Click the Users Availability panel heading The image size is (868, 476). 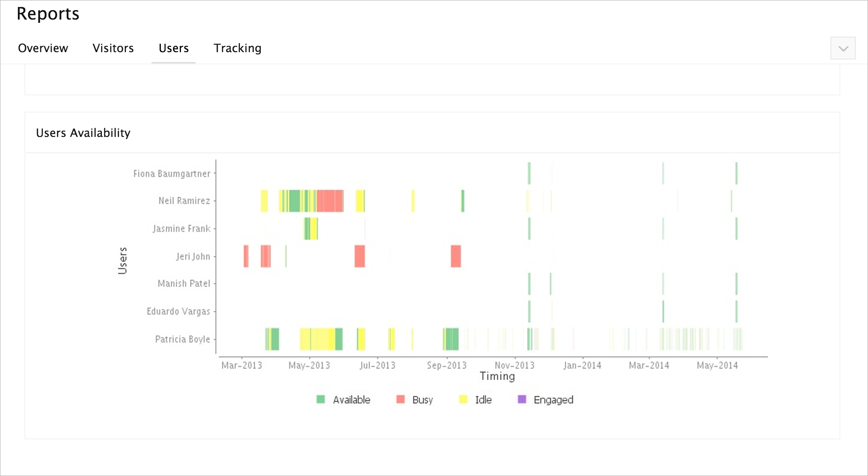[83, 133]
